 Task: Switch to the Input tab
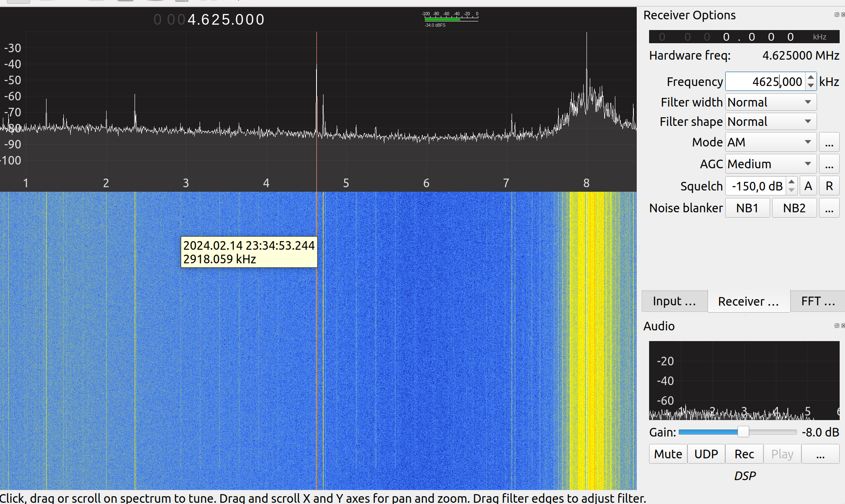[674, 302]
